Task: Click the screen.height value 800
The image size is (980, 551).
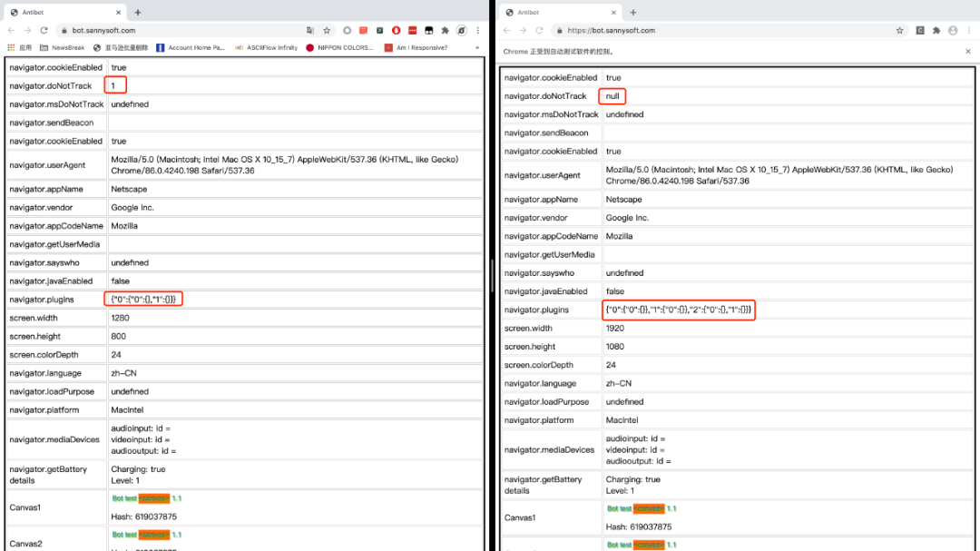Action: [118, 336]
